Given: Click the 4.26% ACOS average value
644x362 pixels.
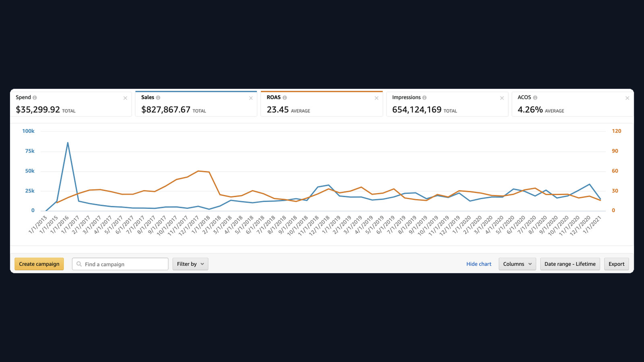Looking at the screenshot, I should pyautogui.click(x=530, y=109).
